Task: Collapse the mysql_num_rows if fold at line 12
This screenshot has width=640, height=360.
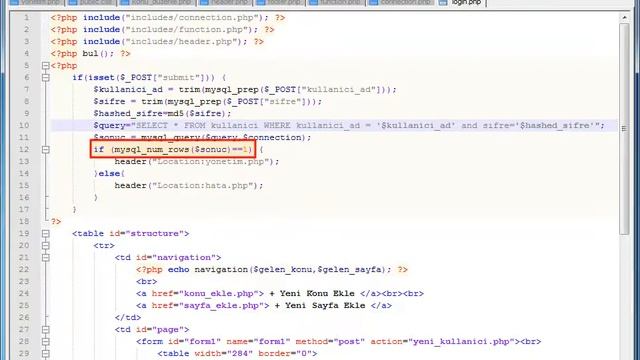Action: [x=46, y=149]
